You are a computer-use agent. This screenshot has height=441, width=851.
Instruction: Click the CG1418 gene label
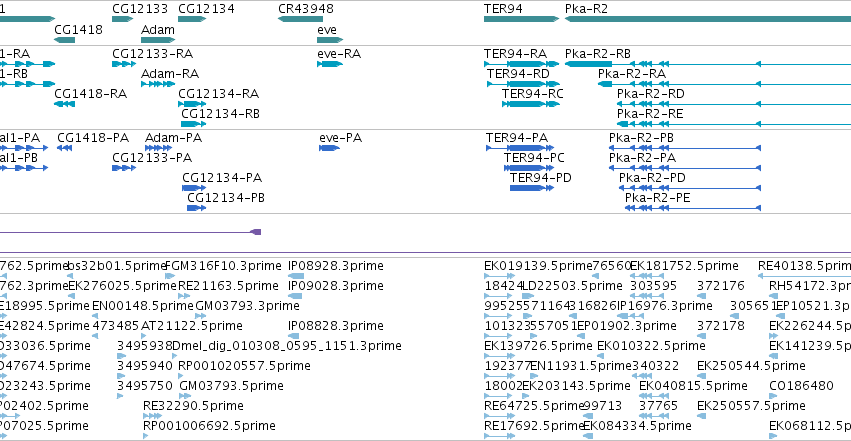[78, 29]
